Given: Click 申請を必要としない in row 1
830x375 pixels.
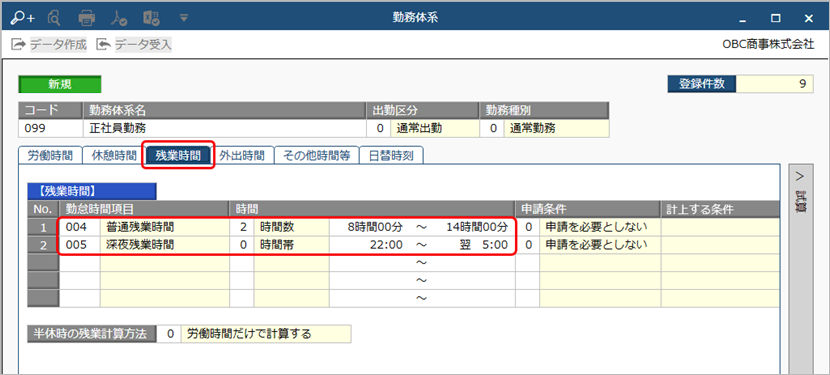Looking at the screenshot, I should [x=600, y=227].
